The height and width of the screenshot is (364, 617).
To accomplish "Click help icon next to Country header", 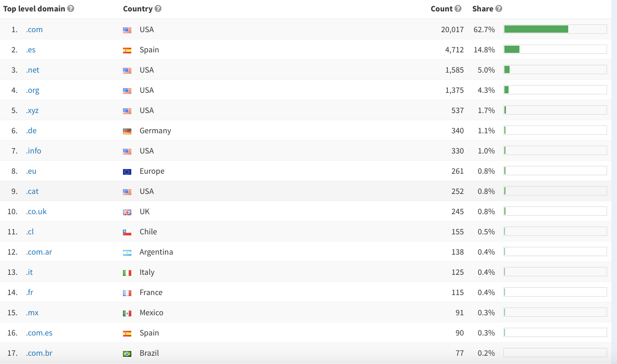I will 158,9.
